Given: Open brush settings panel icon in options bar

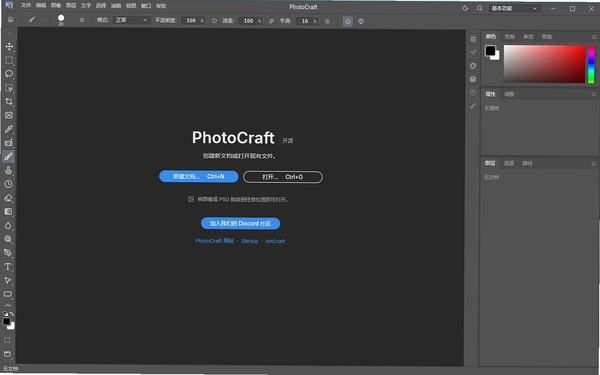Looking at the screenshot, I should point(82,20).
